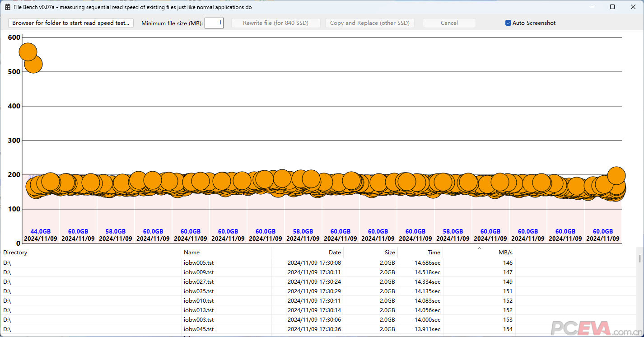Click the 44.0GB label on chart axis
This screenshot has height=337, width=644.
point(41,232)
